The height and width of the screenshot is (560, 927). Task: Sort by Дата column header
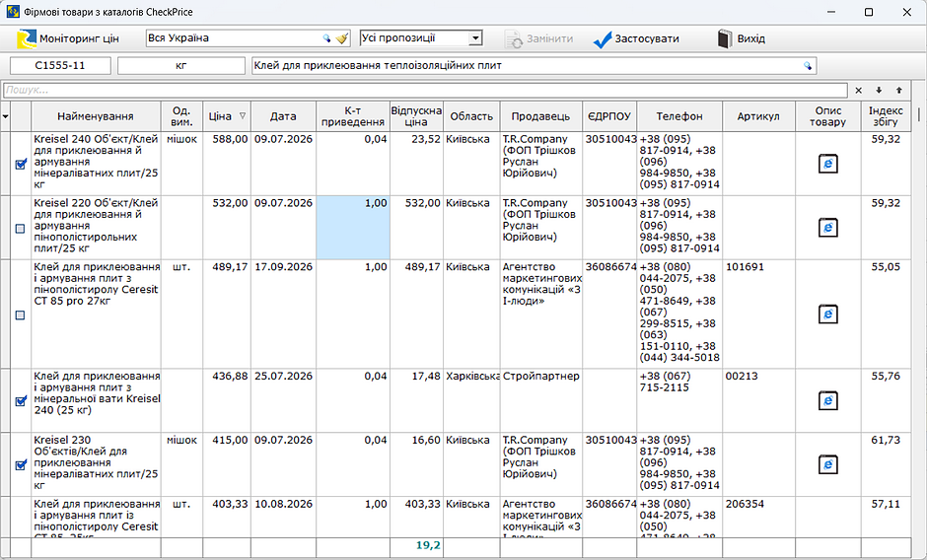(283, 116)
